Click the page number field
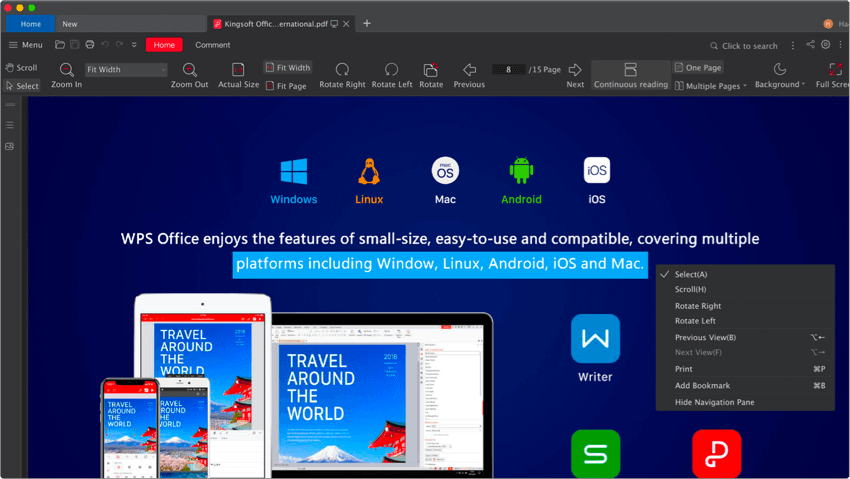 click(508, 69)
